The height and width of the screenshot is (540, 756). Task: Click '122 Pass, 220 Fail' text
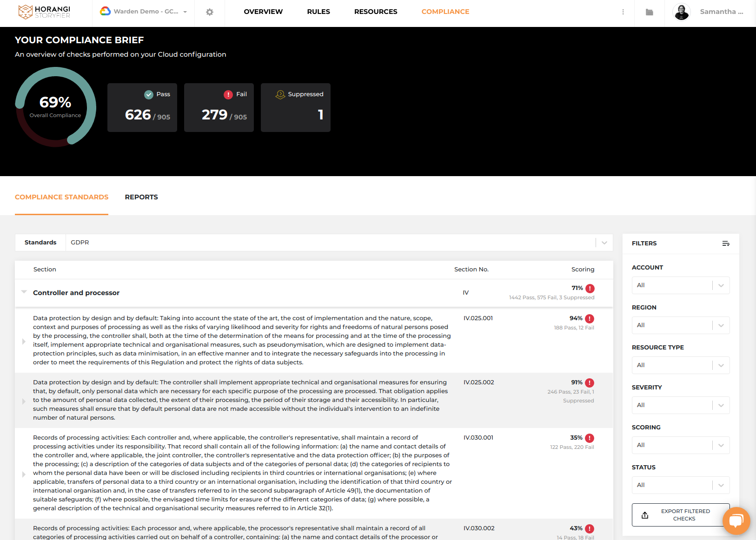click(x=572, y=448)
